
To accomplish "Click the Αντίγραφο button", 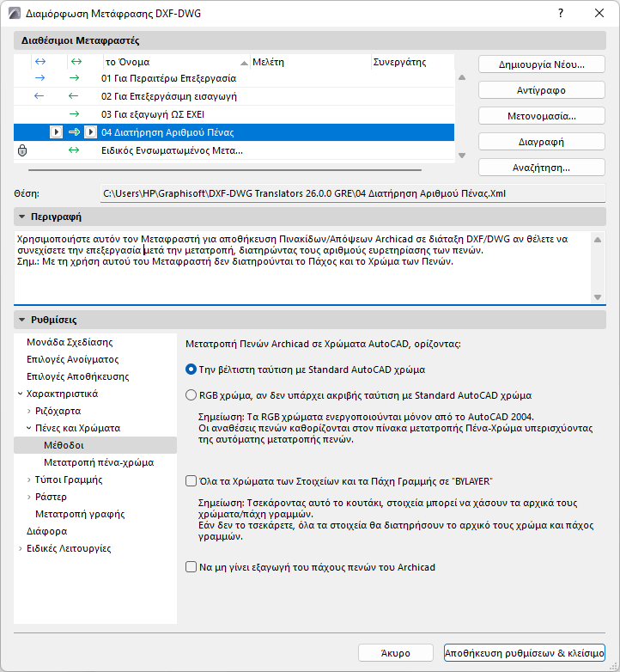I will 542,90.
